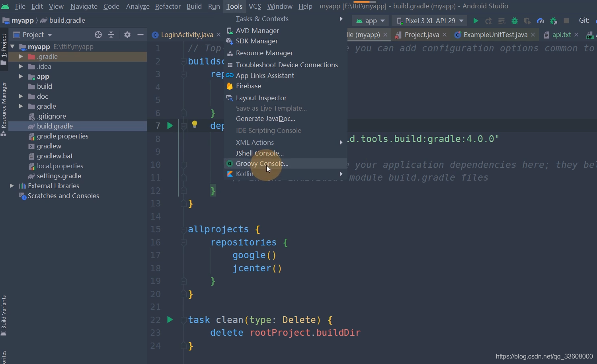The image size is (597, 364).
Task: Click Attach Debugger to Android Process icon
Action: pyautogui.click(x=553, y=21)
